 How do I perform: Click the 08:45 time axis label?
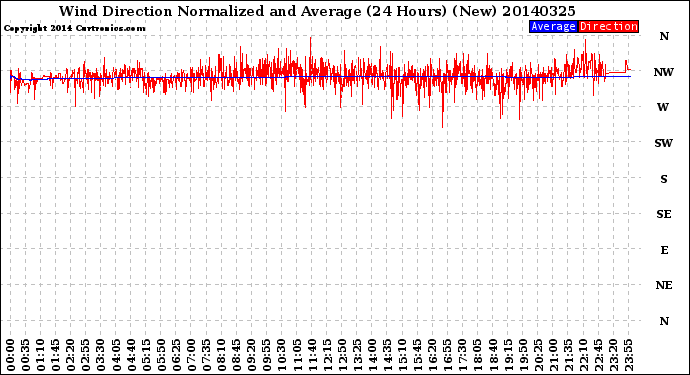click(237, 355)
